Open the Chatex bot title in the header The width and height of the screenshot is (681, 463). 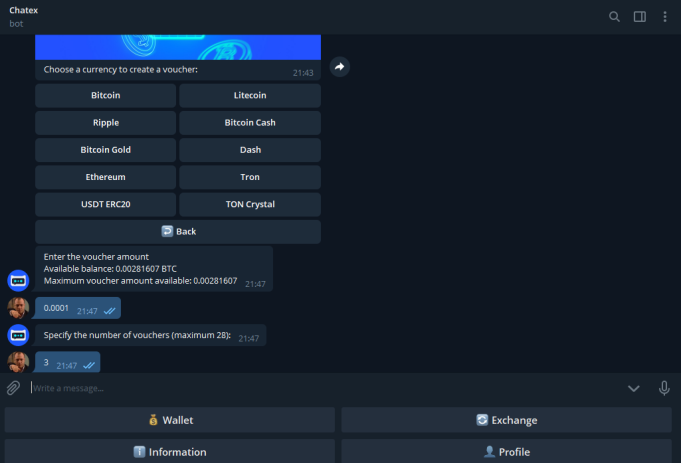[23, 10]
